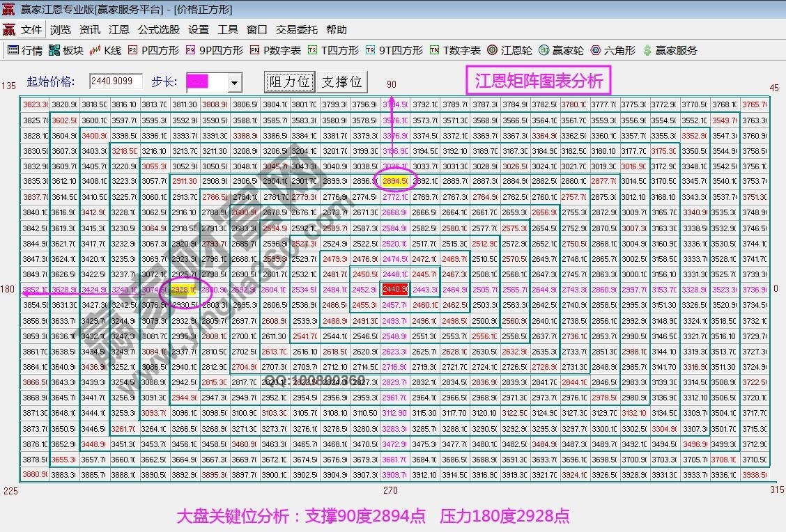This screenshot has width=786, height=532.
Task: Click the red center cell 2440.90
Action: pyautogui.click(x=394, y=290)
